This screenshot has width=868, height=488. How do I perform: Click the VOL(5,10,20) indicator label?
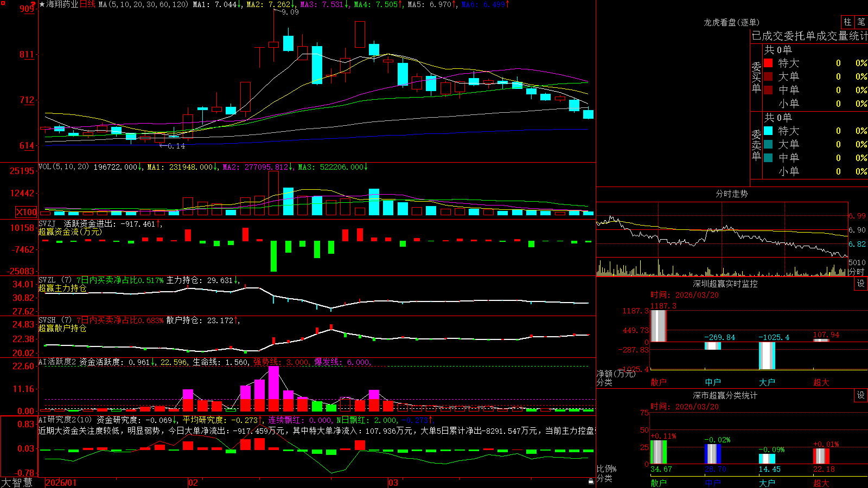[x=63, y=167]
